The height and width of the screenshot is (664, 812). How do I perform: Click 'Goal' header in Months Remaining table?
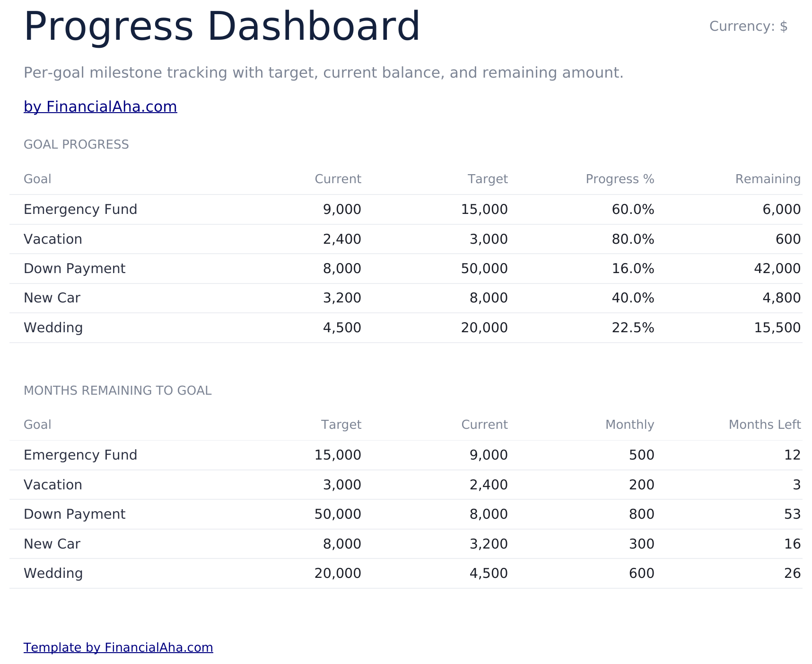point(37,425)
